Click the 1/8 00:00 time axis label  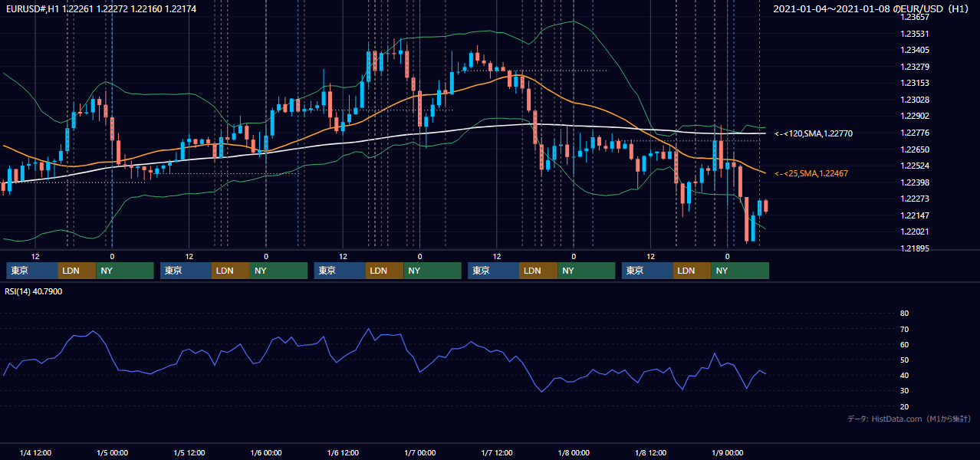[574, 452]
